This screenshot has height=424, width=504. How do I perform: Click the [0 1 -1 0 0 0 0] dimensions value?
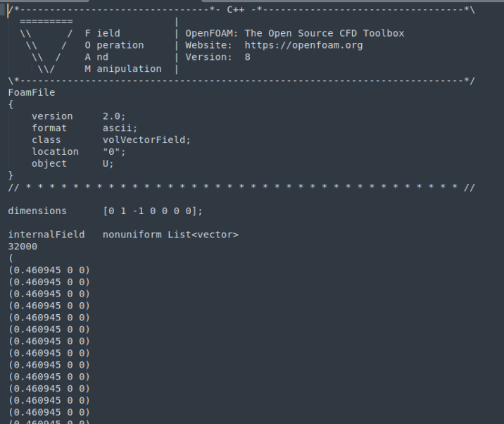(x=152, y=211)
